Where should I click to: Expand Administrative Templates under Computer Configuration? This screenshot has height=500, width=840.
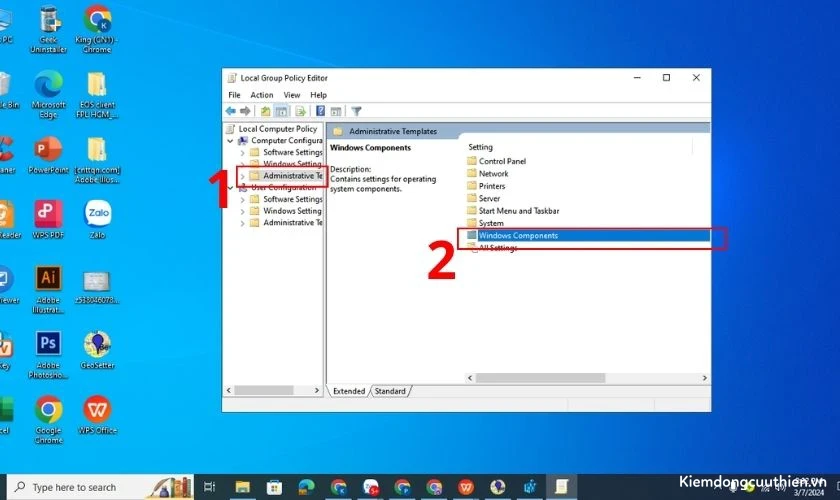242,176
